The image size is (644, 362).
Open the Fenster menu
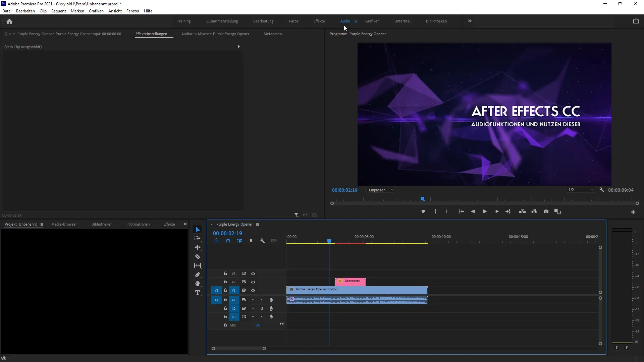[x=133, y=11]
